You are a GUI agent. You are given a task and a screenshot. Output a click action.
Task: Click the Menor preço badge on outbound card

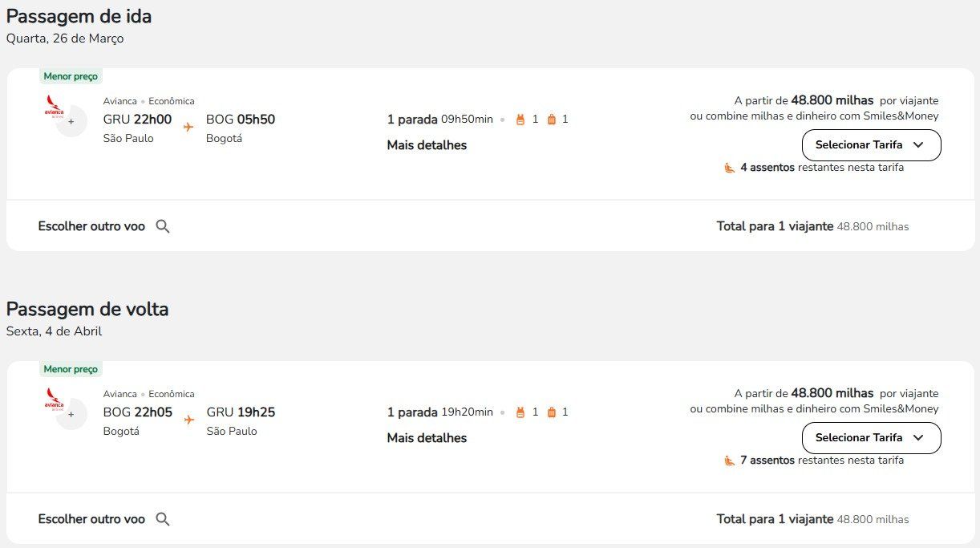coord(71,76)
